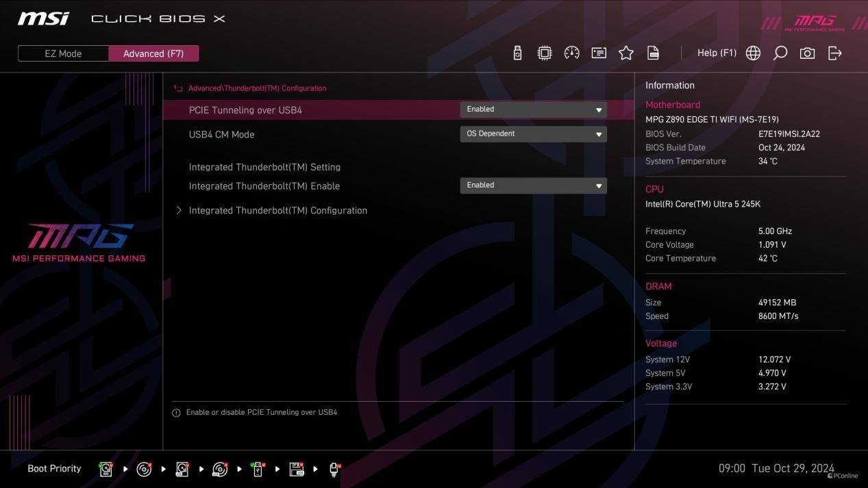Viewport: 868px width, 488px height.
Task: Select first hard disk boot priority device
Action: 106,469
